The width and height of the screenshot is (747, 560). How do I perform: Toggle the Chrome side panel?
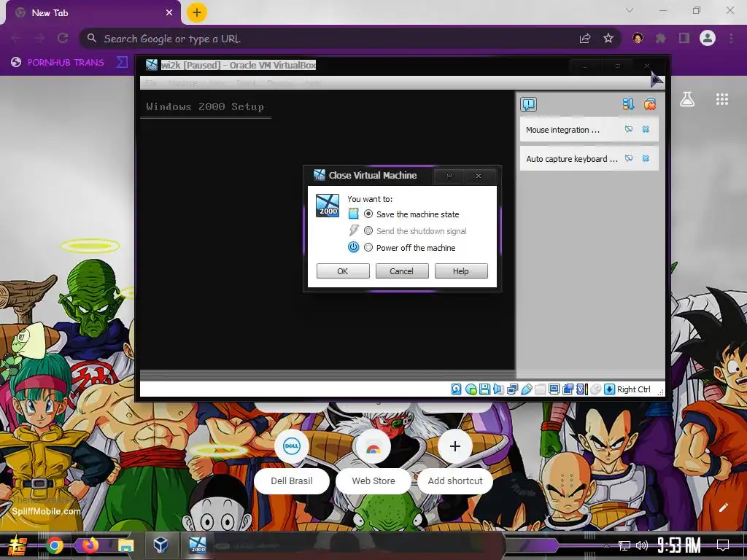coord(684,38)
